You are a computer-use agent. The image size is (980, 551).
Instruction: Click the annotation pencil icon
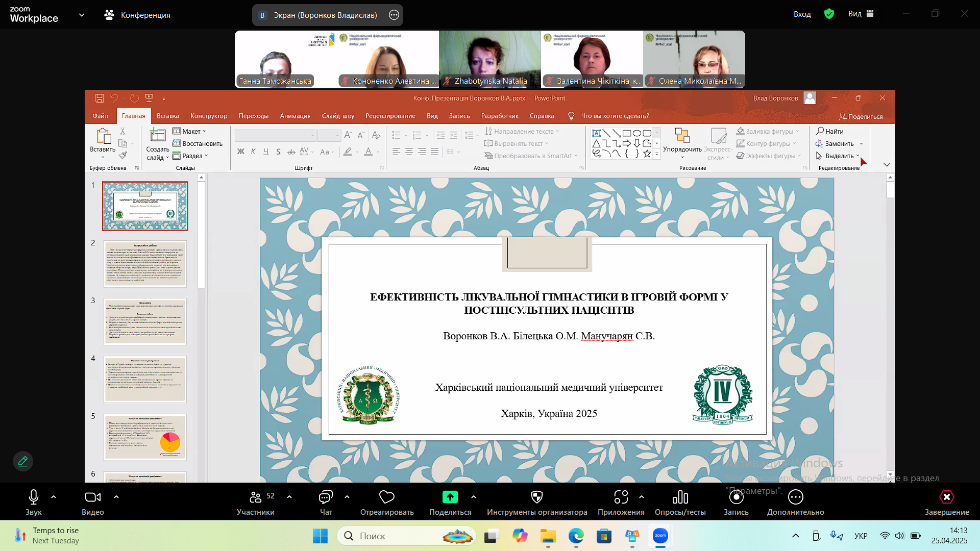coord(23,461)
